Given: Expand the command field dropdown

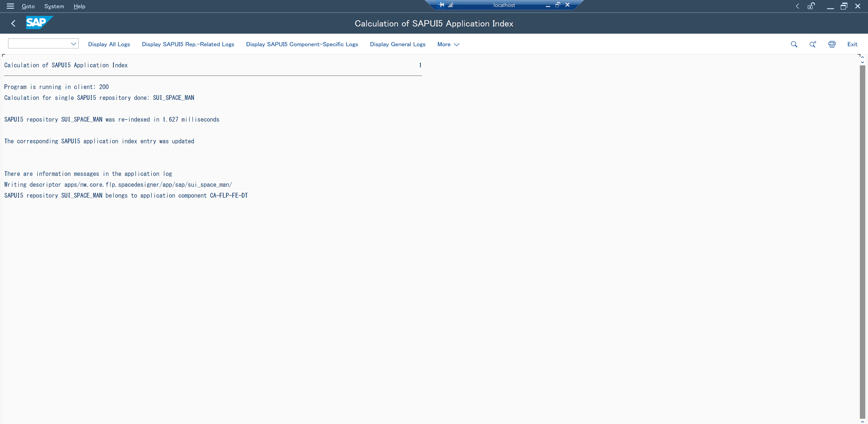Looking at the screenshot, I should pyautogui.click(x=73, y=44).
